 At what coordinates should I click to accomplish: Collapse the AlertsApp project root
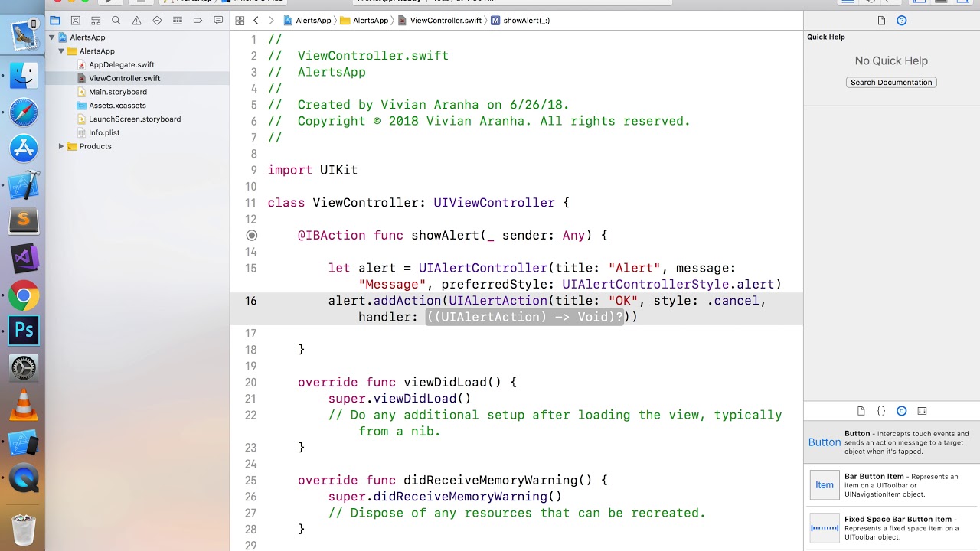pos(52,37)
